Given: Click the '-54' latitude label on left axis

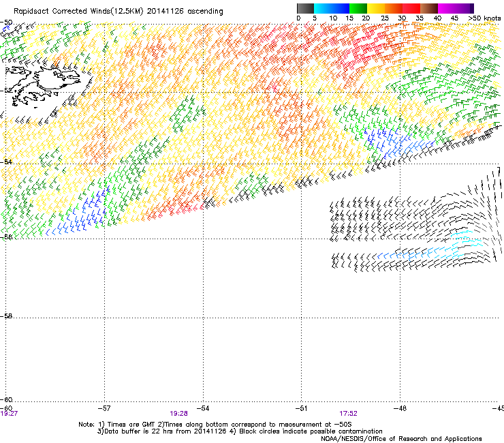Looking at the screenshot, I should pyautogui.click(x=6, y=162).
